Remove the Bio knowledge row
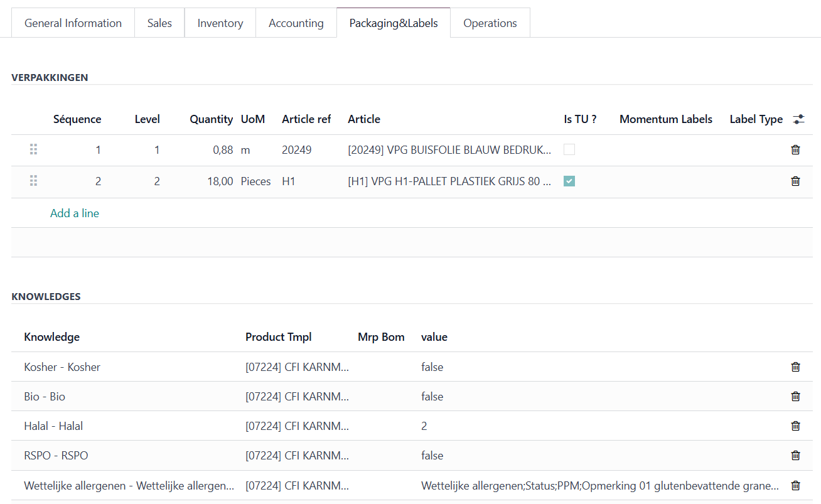The height and width of the screenshot is (504, 821). 795,397
